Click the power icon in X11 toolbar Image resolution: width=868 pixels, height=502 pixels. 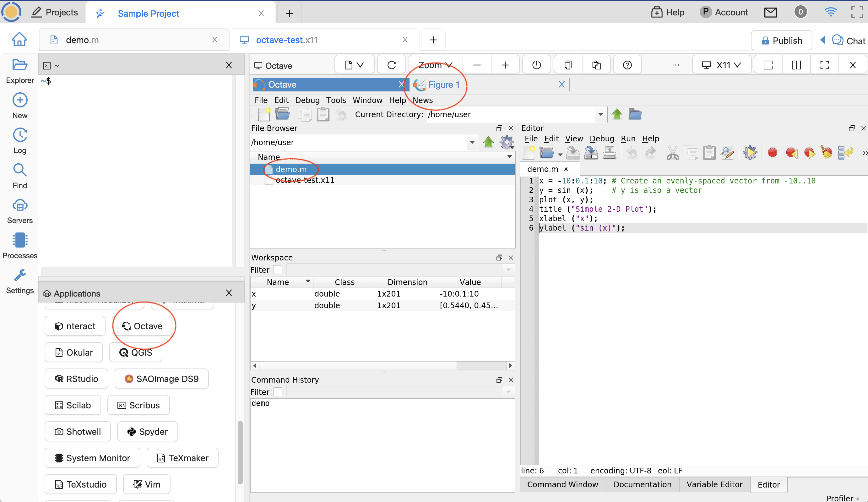point(536,65)
